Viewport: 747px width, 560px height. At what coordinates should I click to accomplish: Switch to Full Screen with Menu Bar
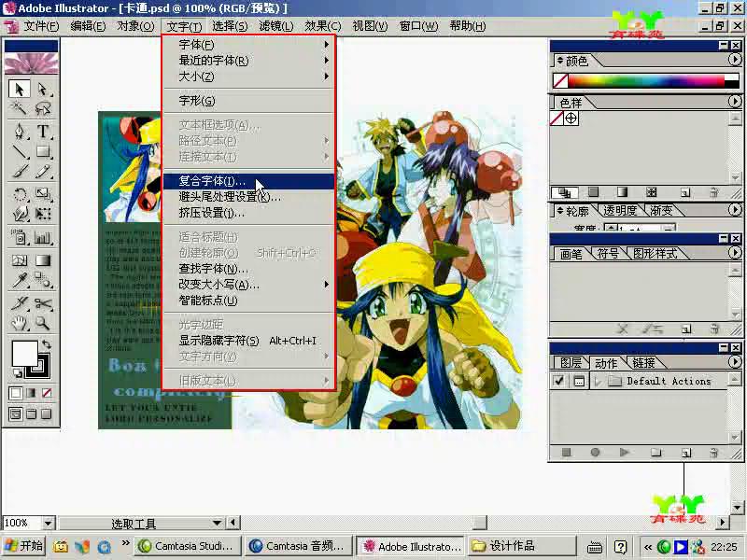point(31,413)
